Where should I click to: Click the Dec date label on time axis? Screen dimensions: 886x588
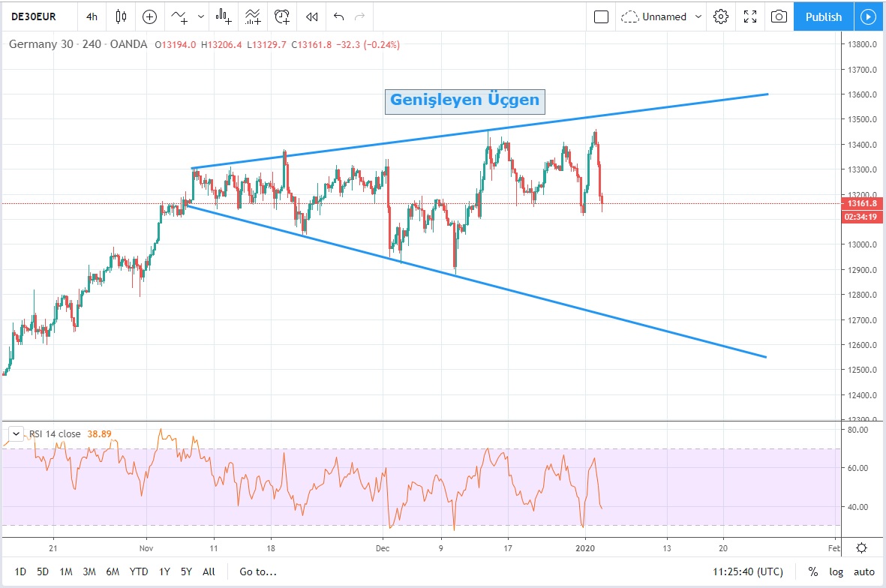[x=383, y=548]
